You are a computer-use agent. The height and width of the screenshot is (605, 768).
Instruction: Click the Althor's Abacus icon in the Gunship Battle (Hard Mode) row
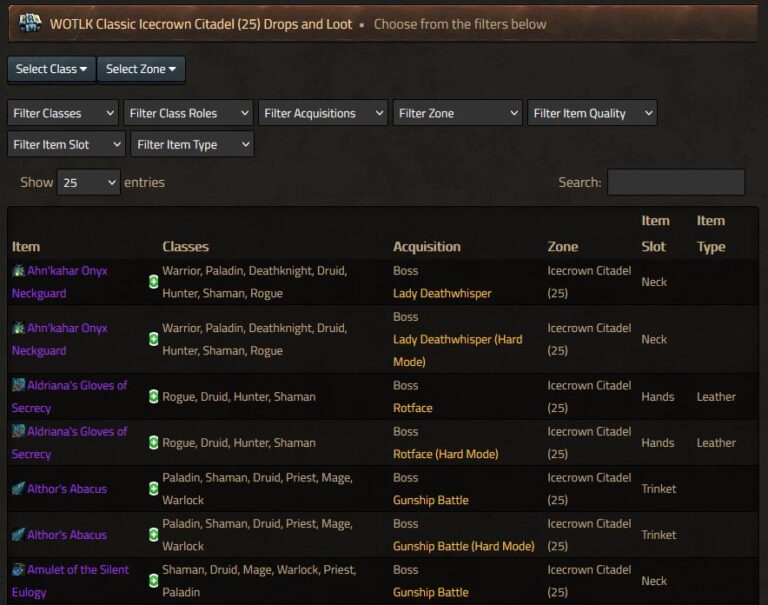click(x=19, y=534)
